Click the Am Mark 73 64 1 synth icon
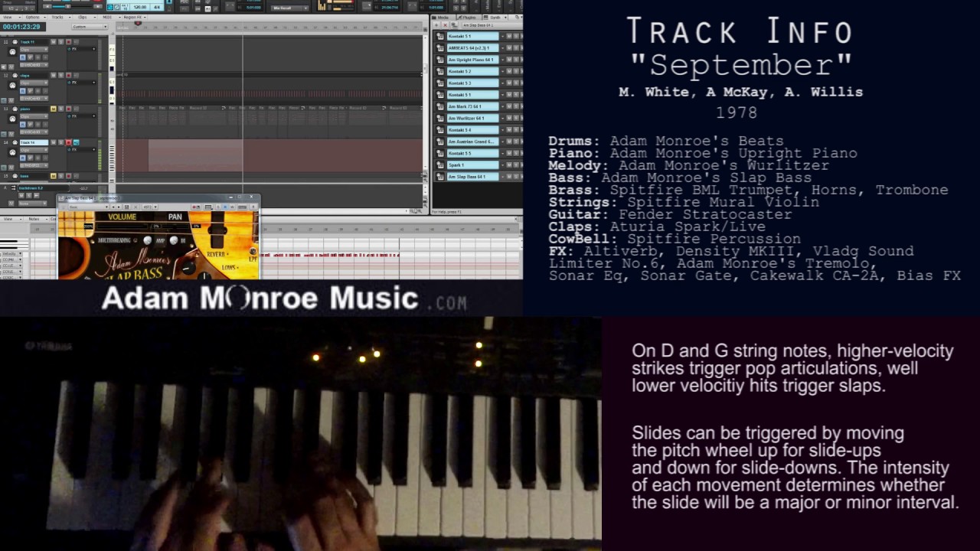 (440, 106)
